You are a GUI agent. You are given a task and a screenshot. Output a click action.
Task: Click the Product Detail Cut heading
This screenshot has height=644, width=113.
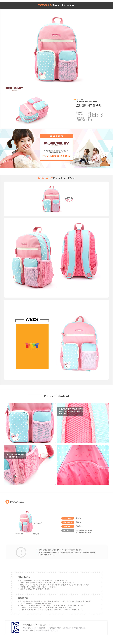click(57, 396)
